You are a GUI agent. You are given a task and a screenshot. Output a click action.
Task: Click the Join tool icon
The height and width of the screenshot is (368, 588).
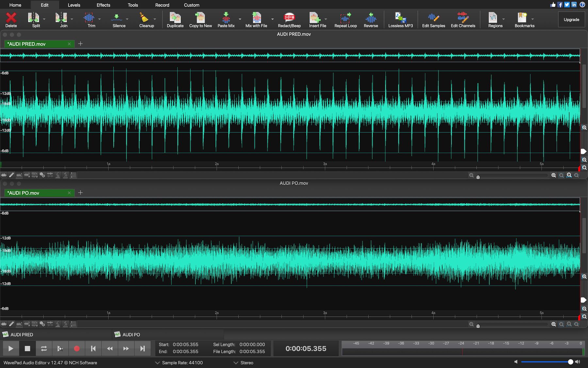pos(61,17)
